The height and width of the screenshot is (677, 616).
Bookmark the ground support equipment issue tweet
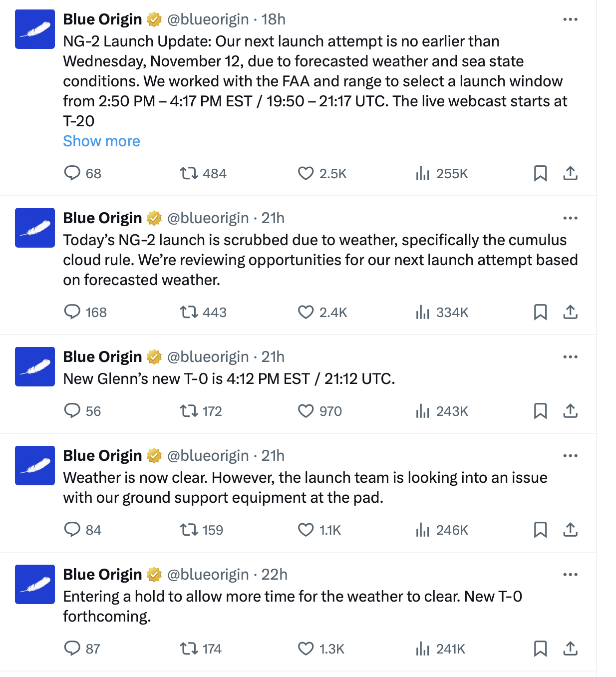click(540, 530)
